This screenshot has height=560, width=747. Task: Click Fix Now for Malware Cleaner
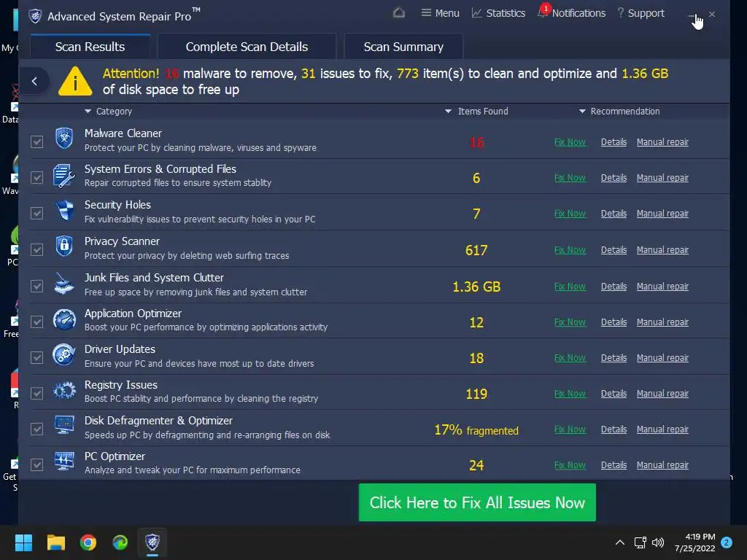[570, 142]
